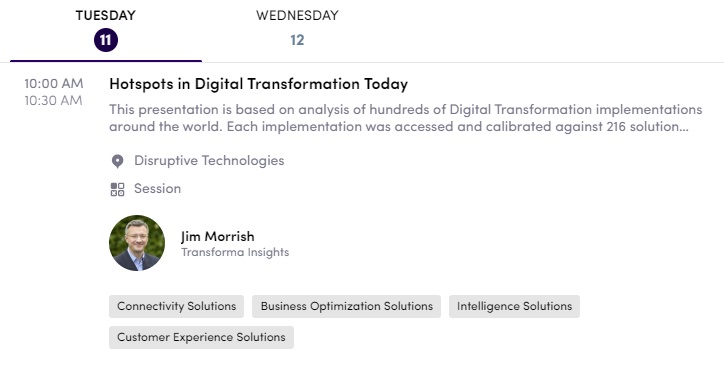Expand the truncated session description text
Image resolution: width=724 pixels, height=377 pixels.
405,118
